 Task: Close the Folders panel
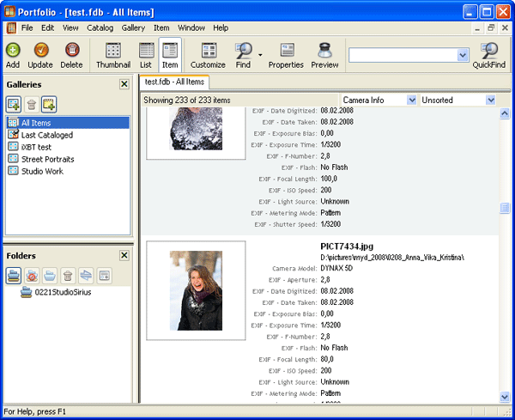click(124, 255)
